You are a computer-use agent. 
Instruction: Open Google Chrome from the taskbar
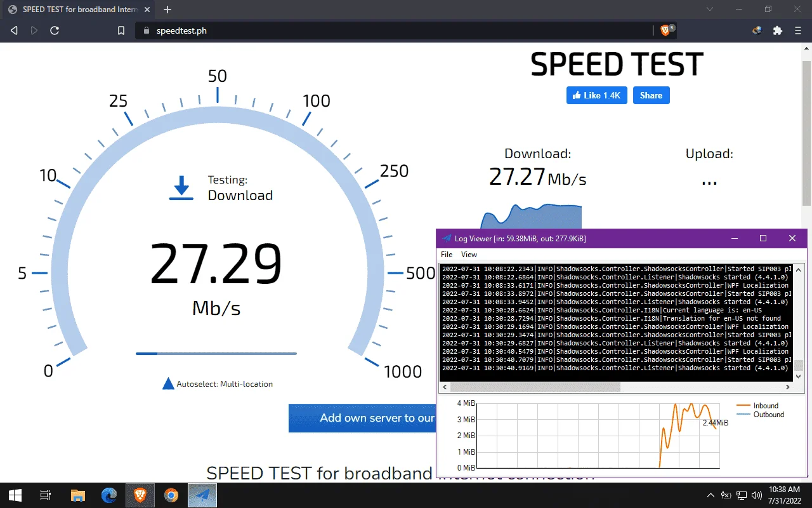pos(171,495)
